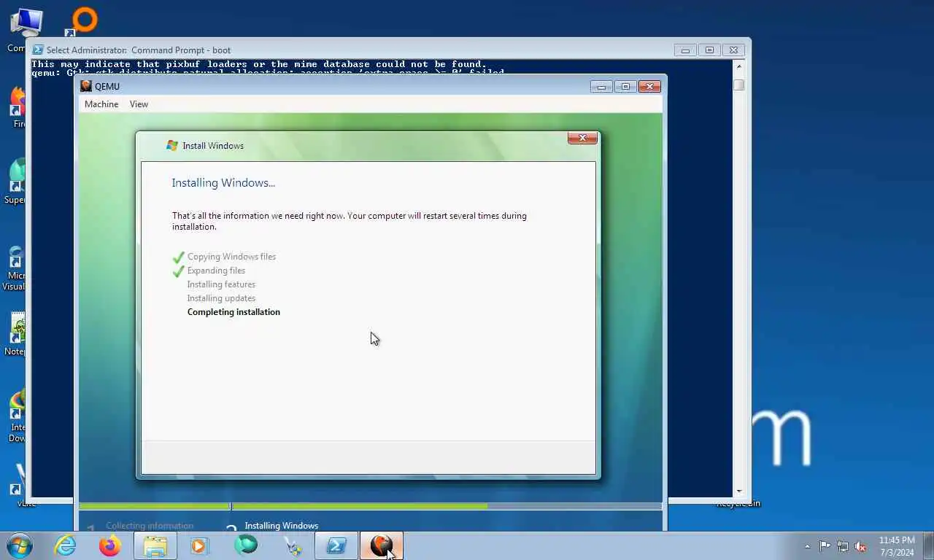
Task: Click the orange ring desktop shortcut
Action: pyautogui.click(x=82, y=21)
